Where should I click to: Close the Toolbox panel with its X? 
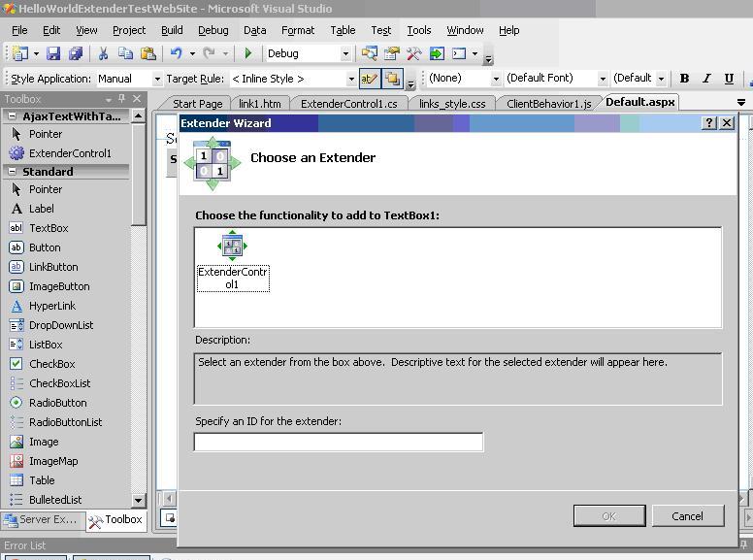tap(137, 98)
